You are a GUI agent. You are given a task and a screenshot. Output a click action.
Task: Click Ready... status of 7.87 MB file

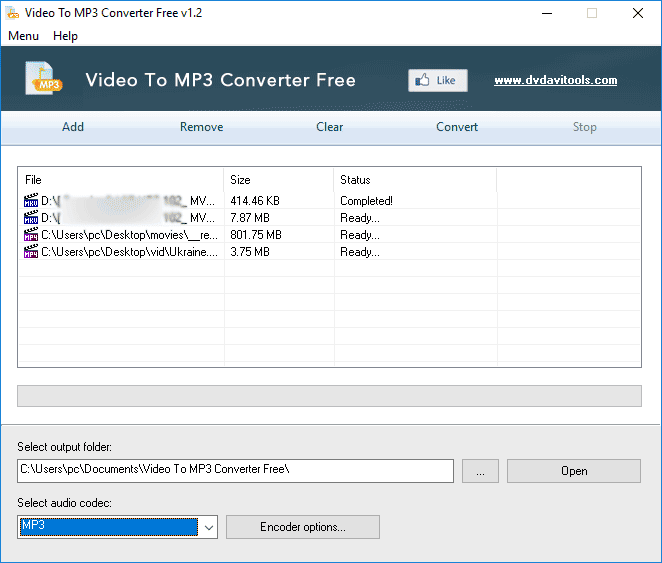(360, 218)
